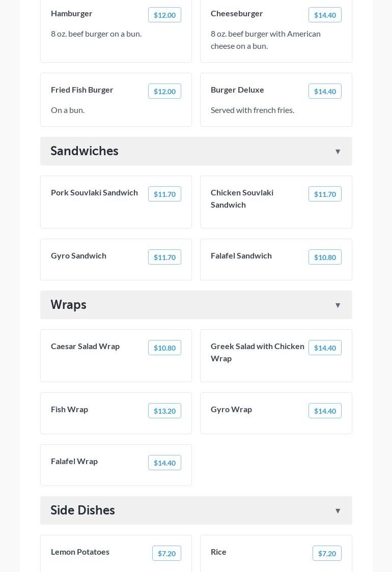Click the Hamburger $12.00 price button
The height and width of the screenshot is (572, 392).
tap(164, 15)
